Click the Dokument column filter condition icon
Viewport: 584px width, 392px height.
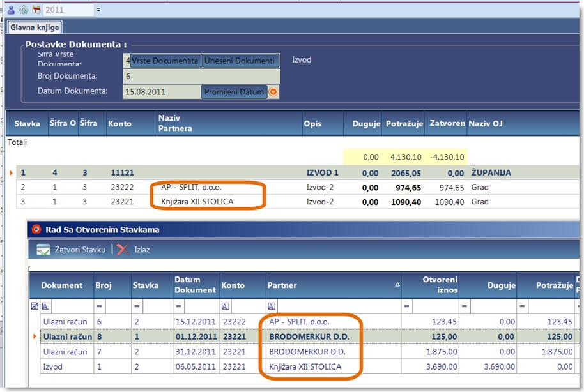click(45, 306)
